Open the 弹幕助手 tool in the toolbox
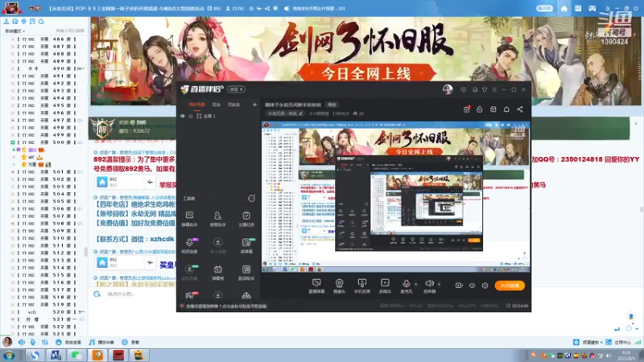644x362 pixels. 189,219
